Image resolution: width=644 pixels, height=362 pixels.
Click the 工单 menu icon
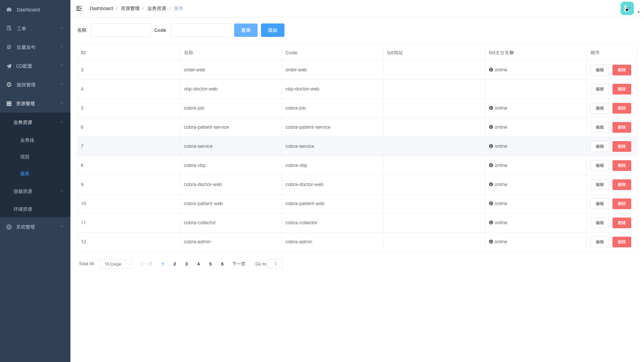coord(9,28)
